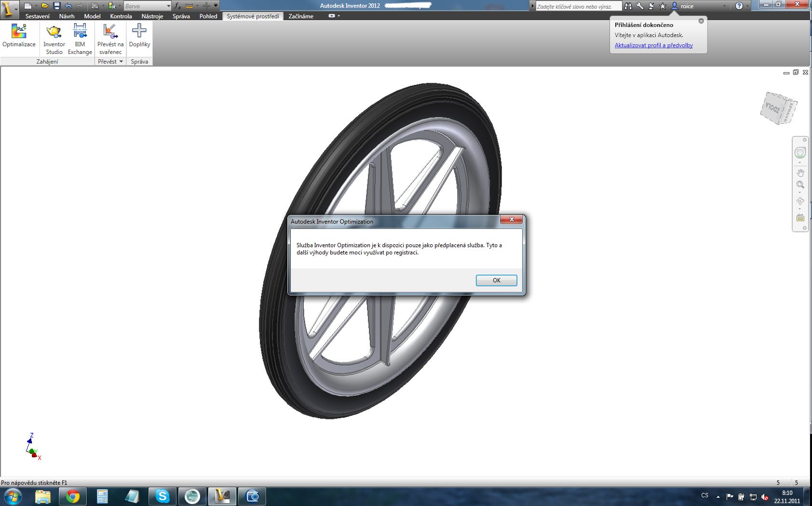This screenshot has height=506, width=812.
Task: Open BIM Exchange
Action: pos(80,39)
